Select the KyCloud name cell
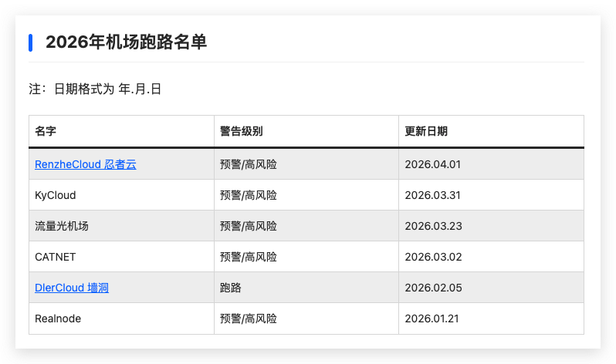The image size is (616, 364). click(56, 195)
